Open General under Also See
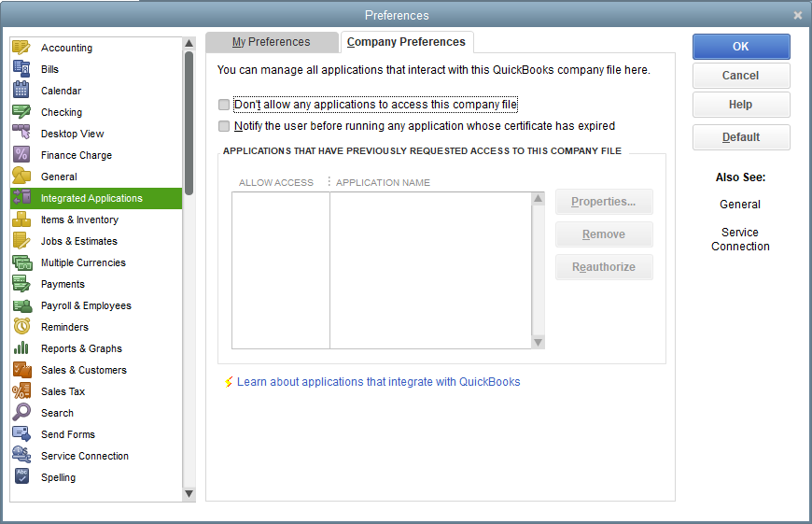 (740, 205)
